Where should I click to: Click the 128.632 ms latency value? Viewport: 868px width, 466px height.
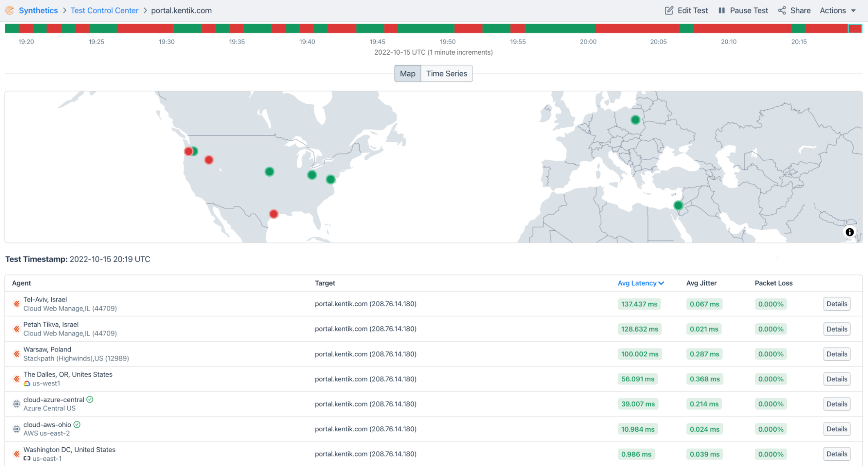point(640,329)
